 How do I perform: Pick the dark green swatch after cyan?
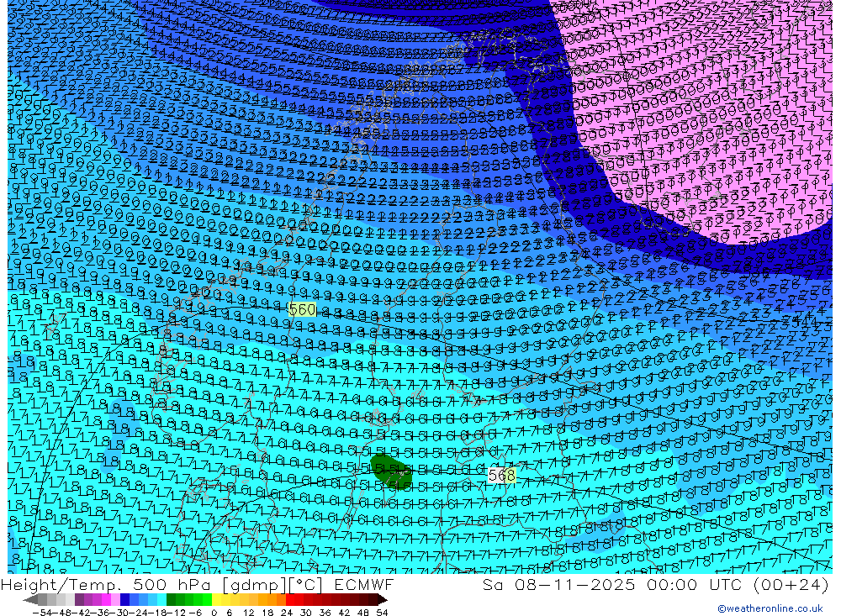click(171, 600)
